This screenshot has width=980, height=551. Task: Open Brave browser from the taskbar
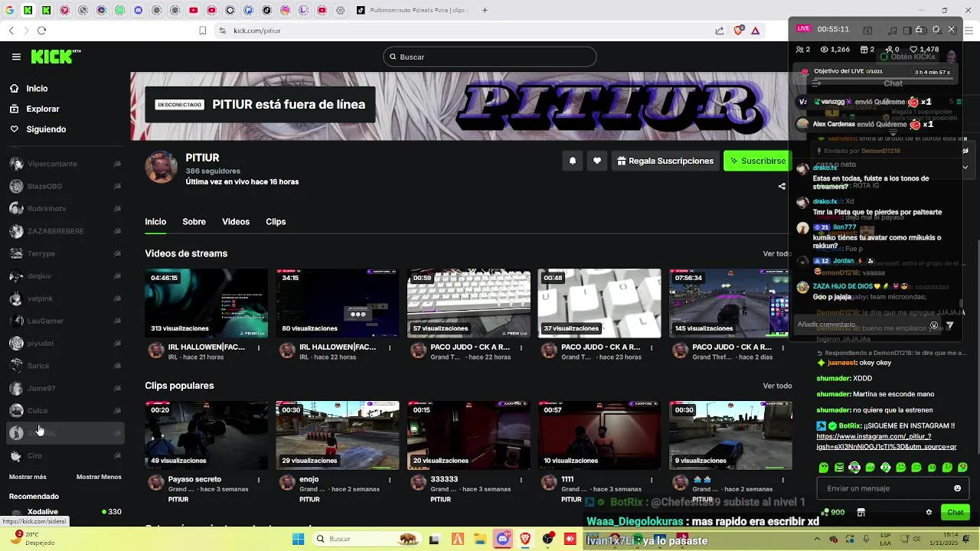tap(525, 539)
